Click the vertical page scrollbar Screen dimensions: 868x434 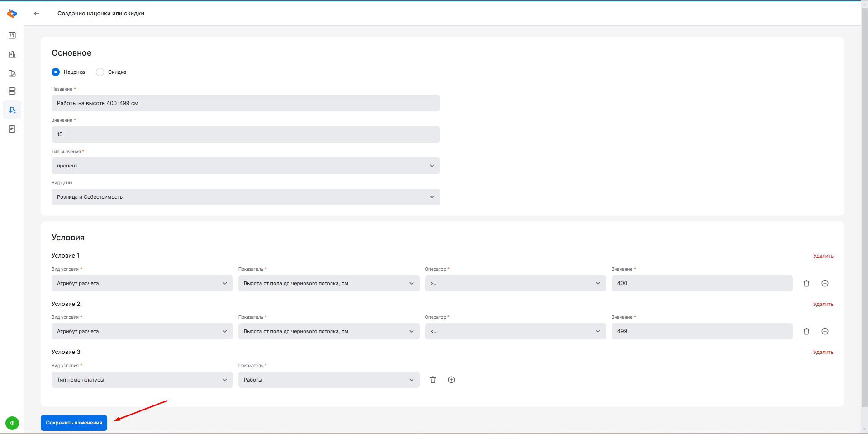click(x=864, y=204)
